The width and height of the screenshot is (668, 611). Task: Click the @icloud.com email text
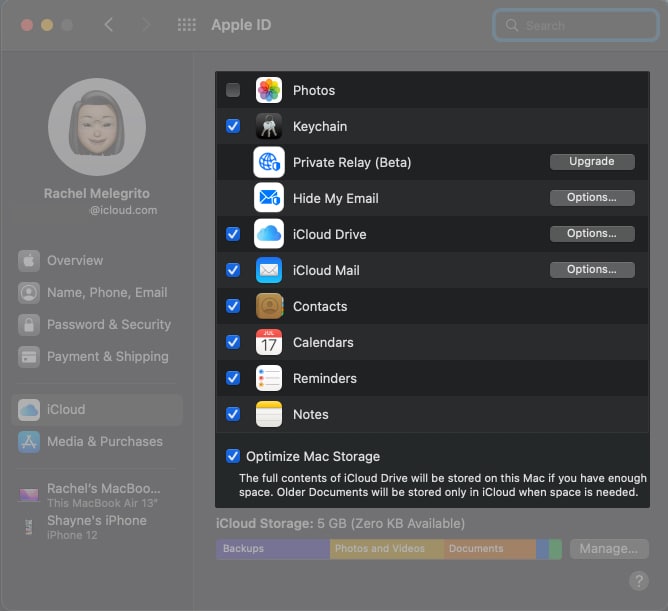123,210
